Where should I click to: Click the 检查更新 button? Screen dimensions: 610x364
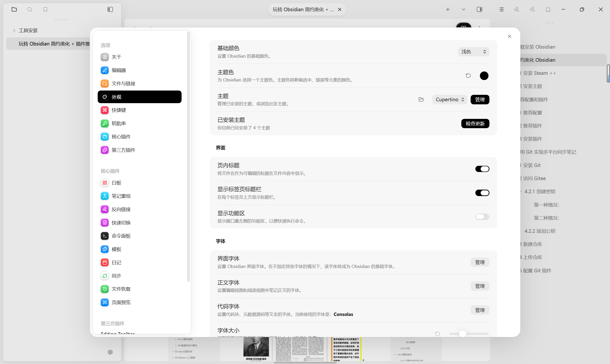(x=475, y=123)
